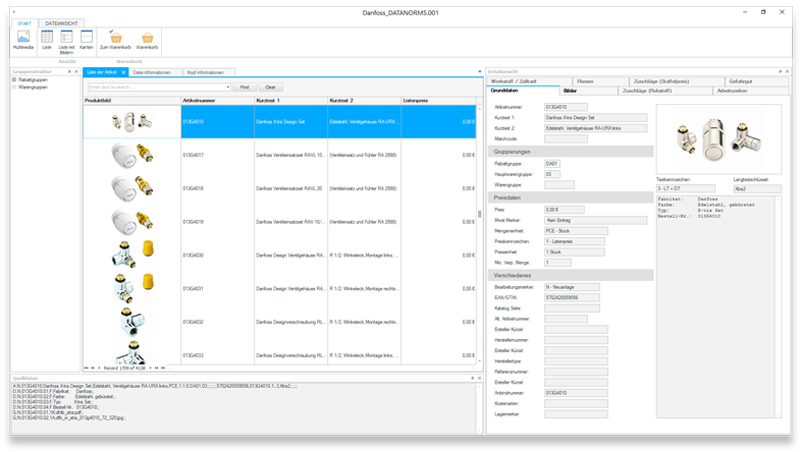The width and height of the screenshot is (800, 452).
Task: Click the Artikelnummer field in Grunddaten
Action: (566, 107)
